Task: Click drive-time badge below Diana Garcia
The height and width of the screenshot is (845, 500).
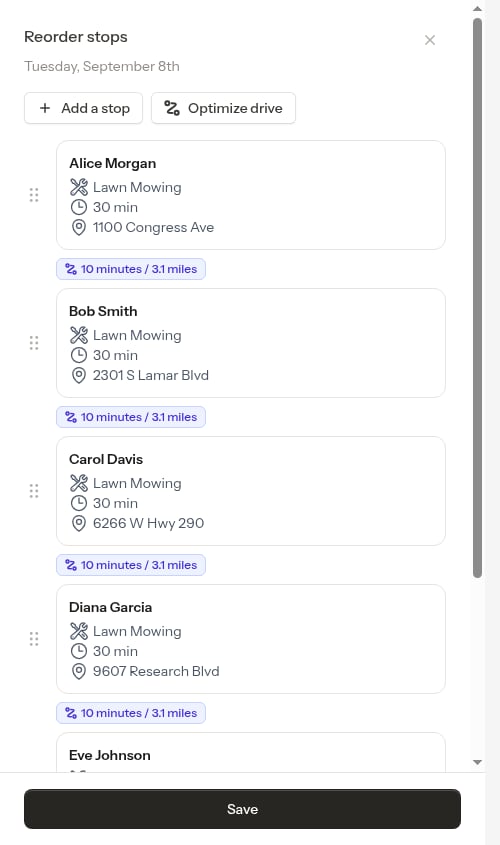Action: (131, 713)
